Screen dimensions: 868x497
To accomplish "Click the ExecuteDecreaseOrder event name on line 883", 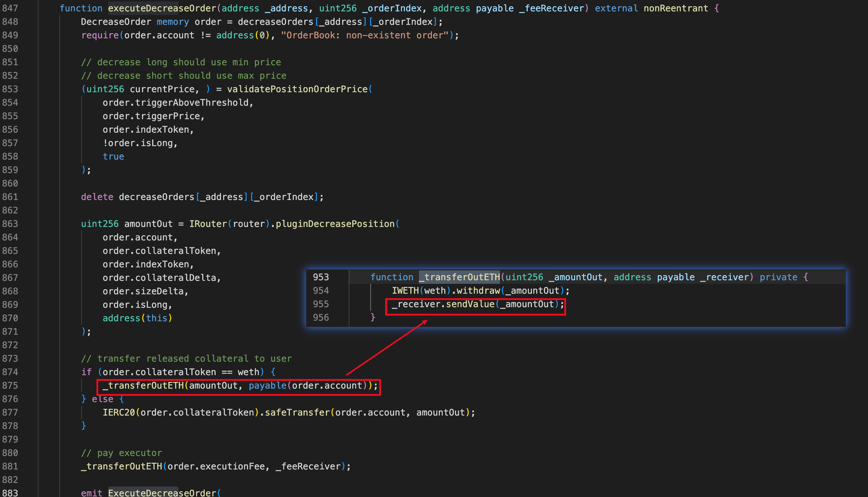I will (162, 493).
